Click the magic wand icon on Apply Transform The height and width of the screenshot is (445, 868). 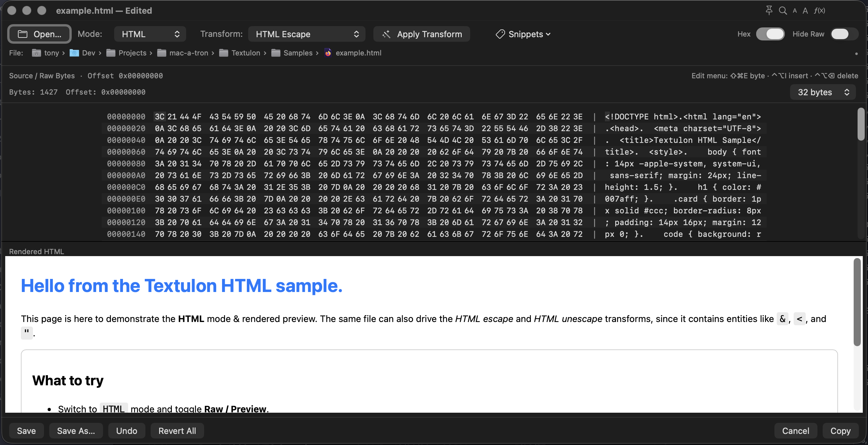click(x=386, y=34)
